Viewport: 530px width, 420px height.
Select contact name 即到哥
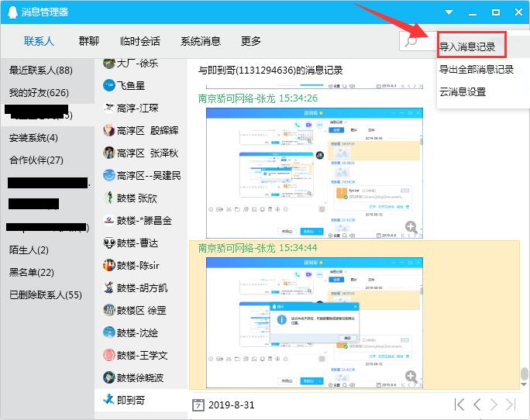pos(131,400)
